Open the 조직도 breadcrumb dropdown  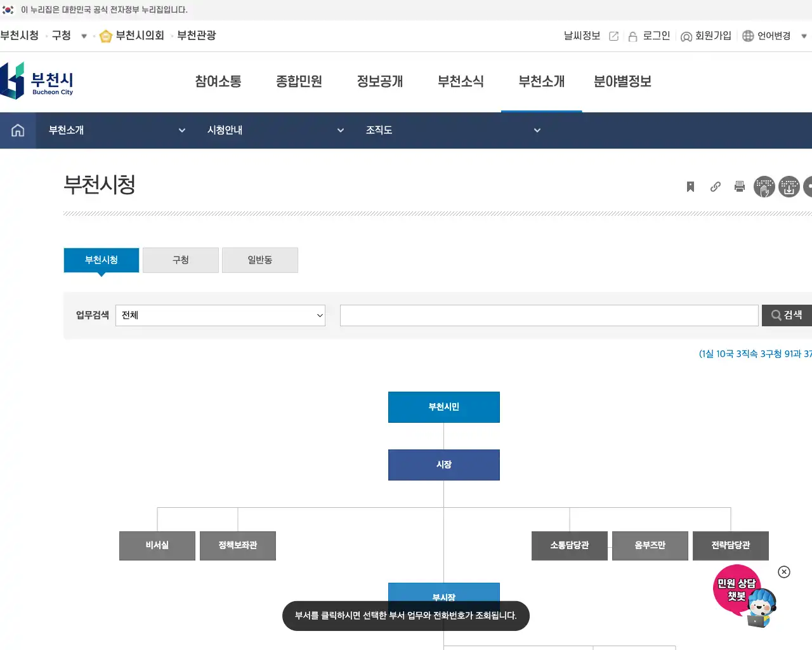(453, 130)
